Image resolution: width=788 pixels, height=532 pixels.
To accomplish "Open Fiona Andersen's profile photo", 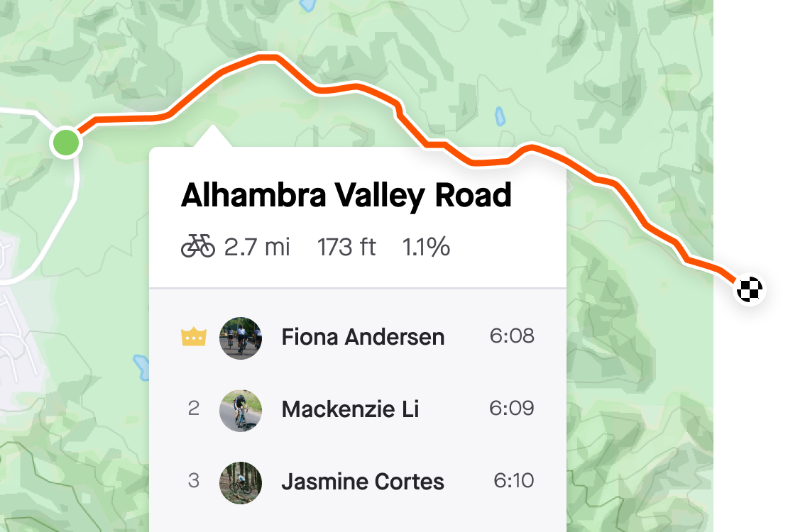I will tap(241, 338).
